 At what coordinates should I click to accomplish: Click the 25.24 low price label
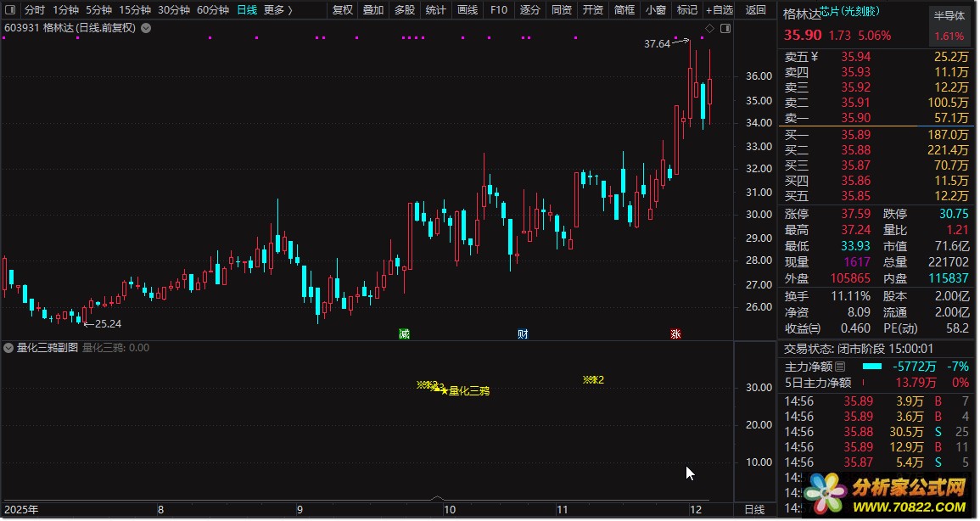click(x=108, y=323)
